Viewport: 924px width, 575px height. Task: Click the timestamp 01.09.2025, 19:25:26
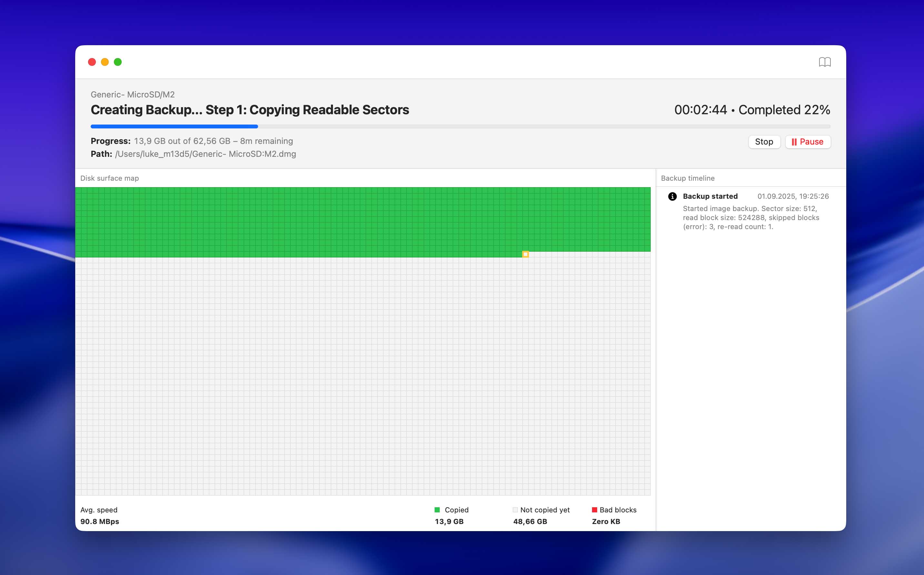coord(793,196)
